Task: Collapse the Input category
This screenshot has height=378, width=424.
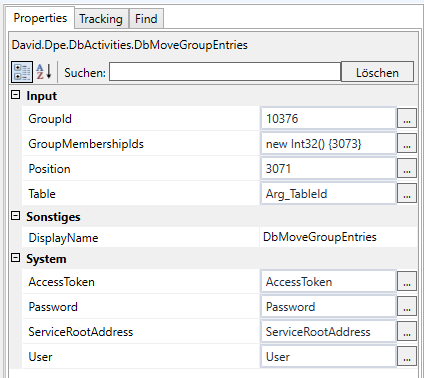Action: (16, 95)
